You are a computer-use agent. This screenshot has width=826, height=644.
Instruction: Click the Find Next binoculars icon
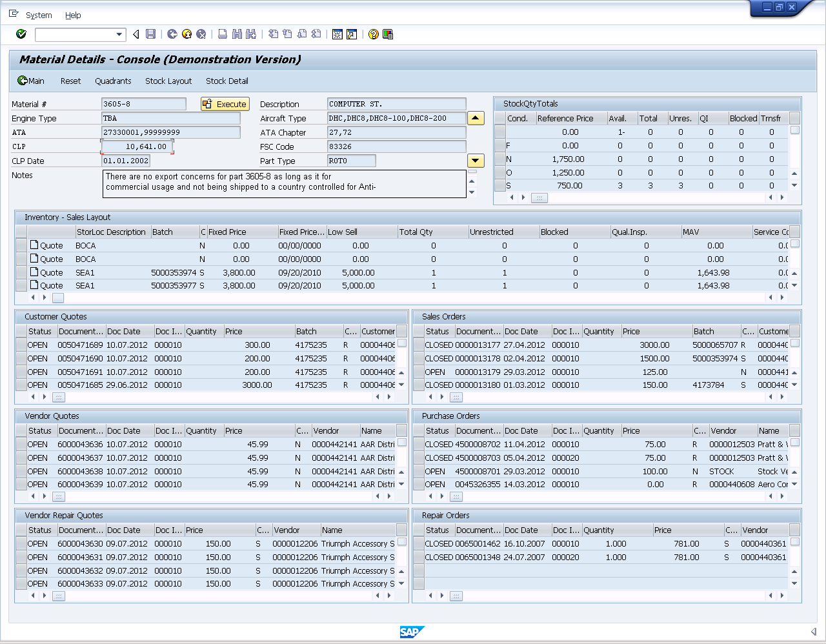[252, 34]
